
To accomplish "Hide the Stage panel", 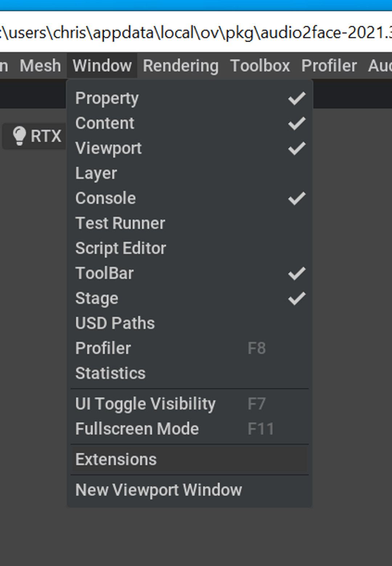I will [189, 299].
